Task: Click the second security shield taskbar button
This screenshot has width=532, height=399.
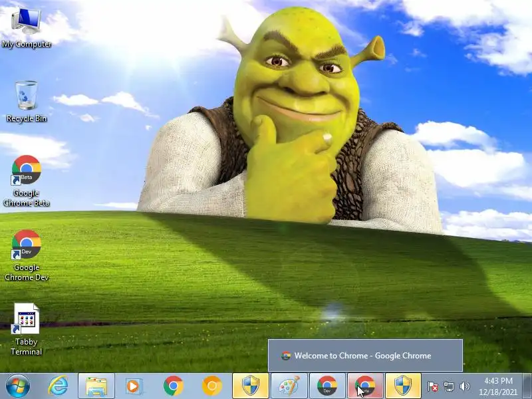Action: pos(404,386)
